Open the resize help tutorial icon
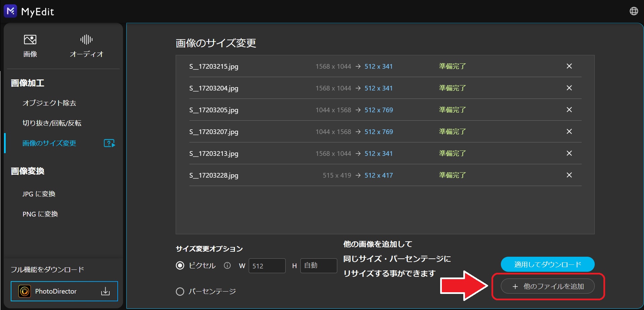Viewport: 644px width, 310px height. coord(109,143)
